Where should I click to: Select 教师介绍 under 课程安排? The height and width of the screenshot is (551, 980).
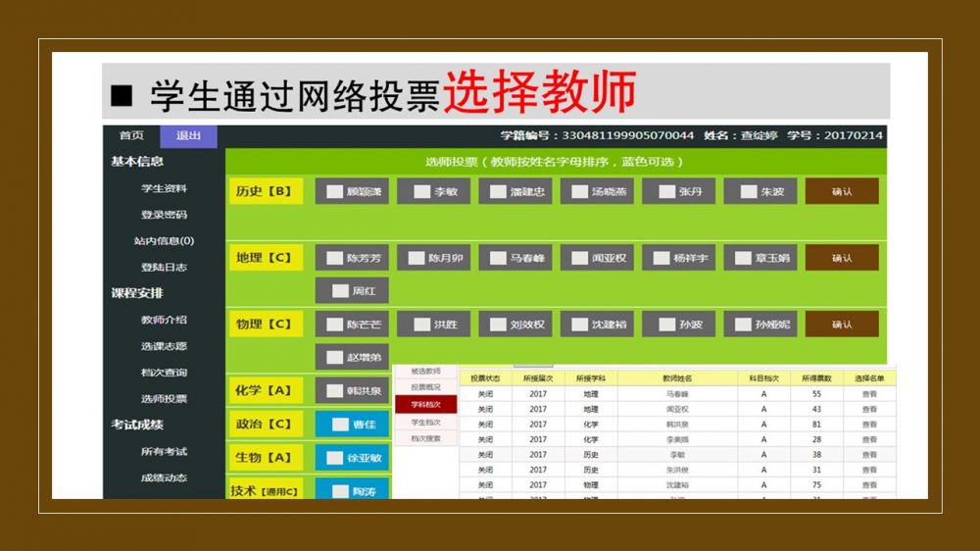coord(164,320)
